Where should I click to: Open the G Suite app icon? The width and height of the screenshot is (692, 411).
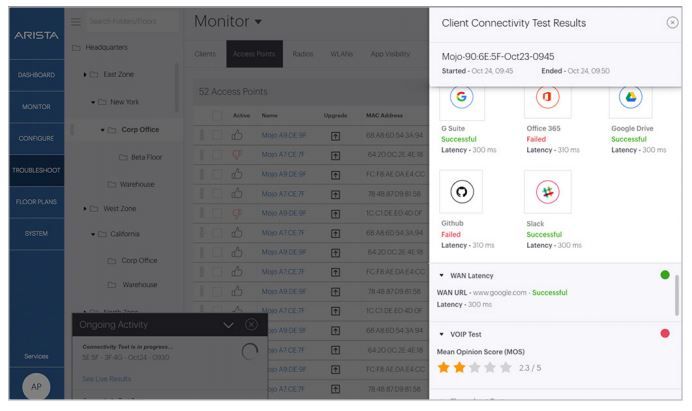(462, 97)
